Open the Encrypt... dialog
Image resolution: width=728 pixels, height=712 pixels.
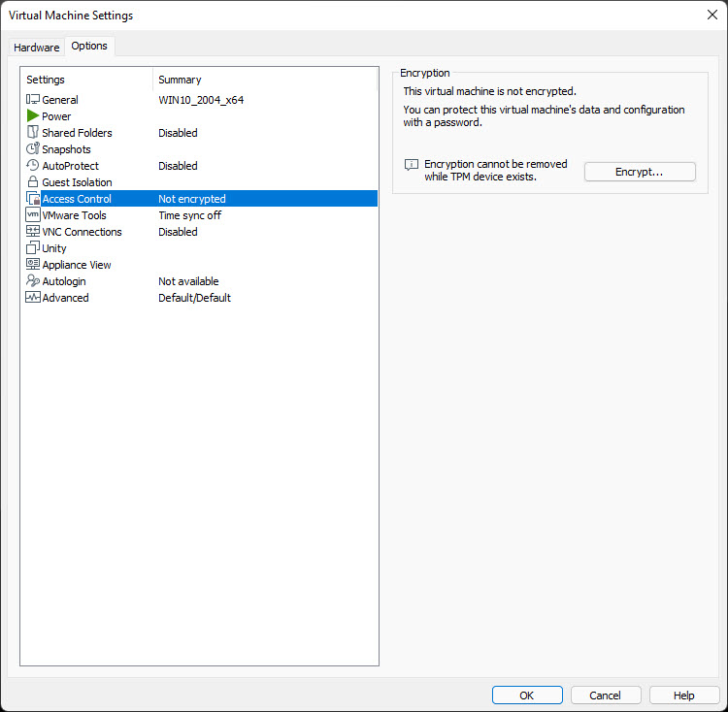pos(640,172)
